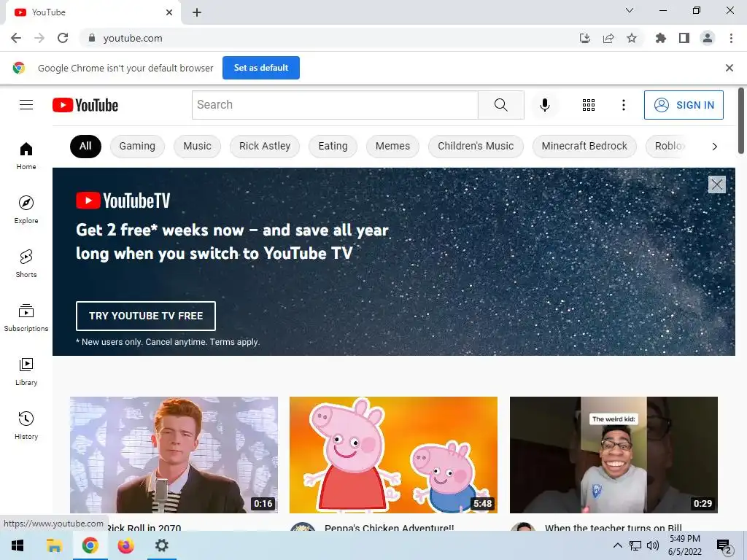747x560 pixels.
Task: Open Chrome extensions puzzle icon
Action: pos(660,38)
